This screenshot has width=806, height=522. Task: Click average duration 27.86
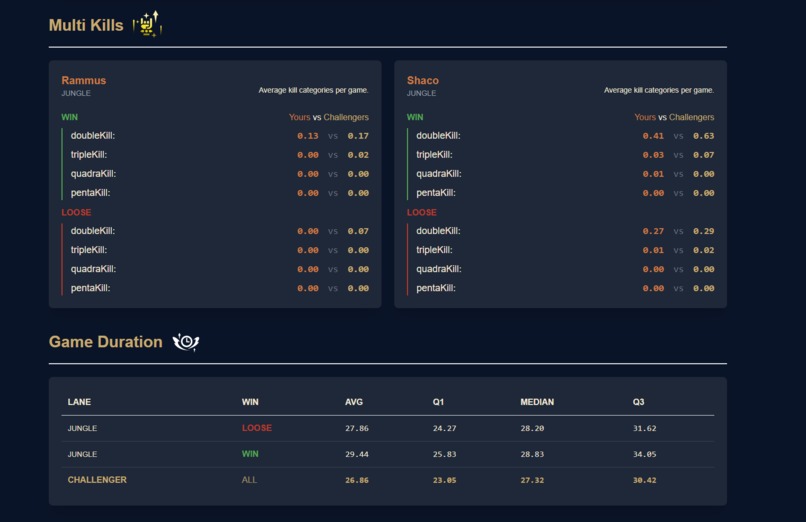(357, 428)
